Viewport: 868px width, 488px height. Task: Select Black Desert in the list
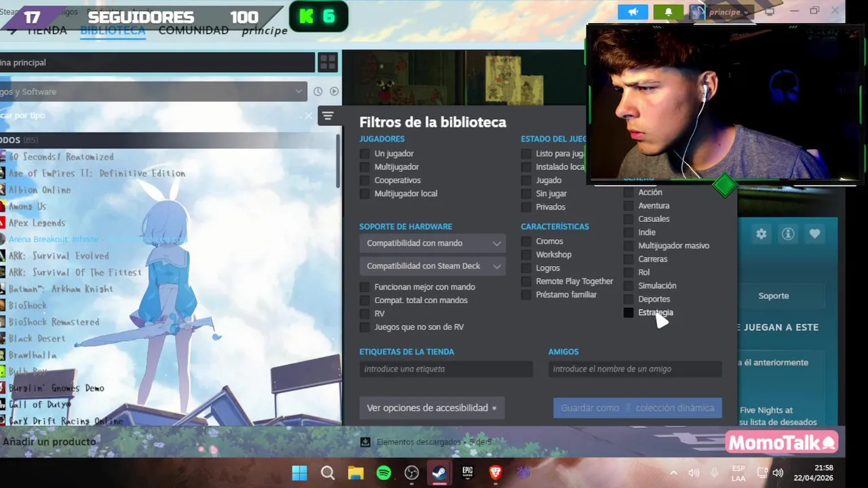click(37, 338)
